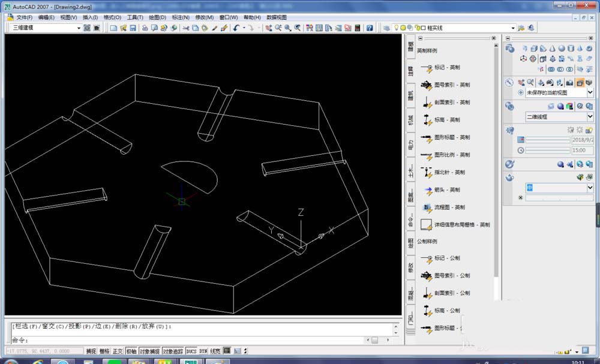
Task: Click the command window horizontal scrollbar
Action: (x=377, y=340)
